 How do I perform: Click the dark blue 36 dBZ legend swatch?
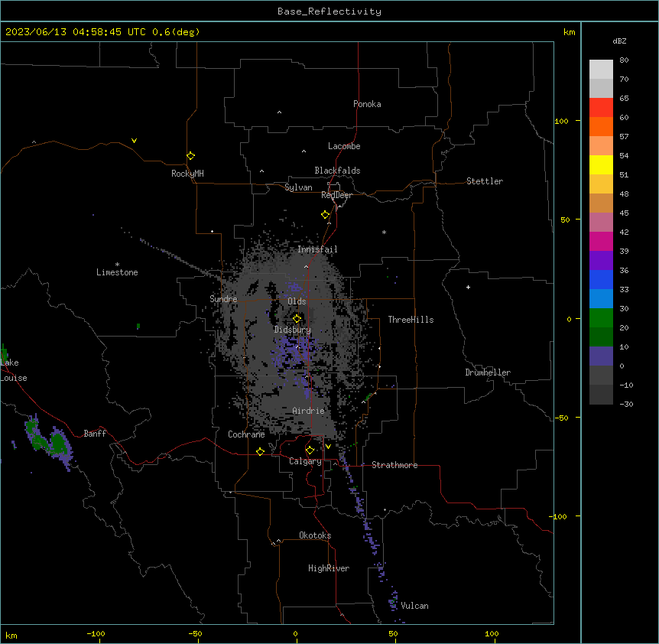point(601,279)
